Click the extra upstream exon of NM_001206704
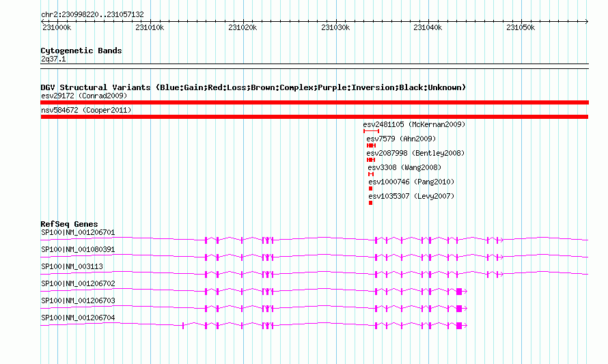This screenshot has height=364, width=608. (183, 326)
